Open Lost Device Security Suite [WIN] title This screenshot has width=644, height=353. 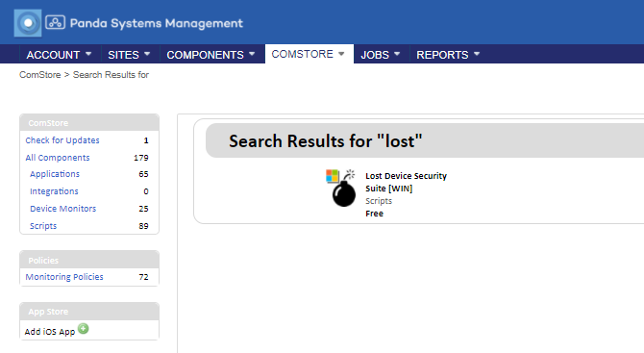click(x=406, y=182)
